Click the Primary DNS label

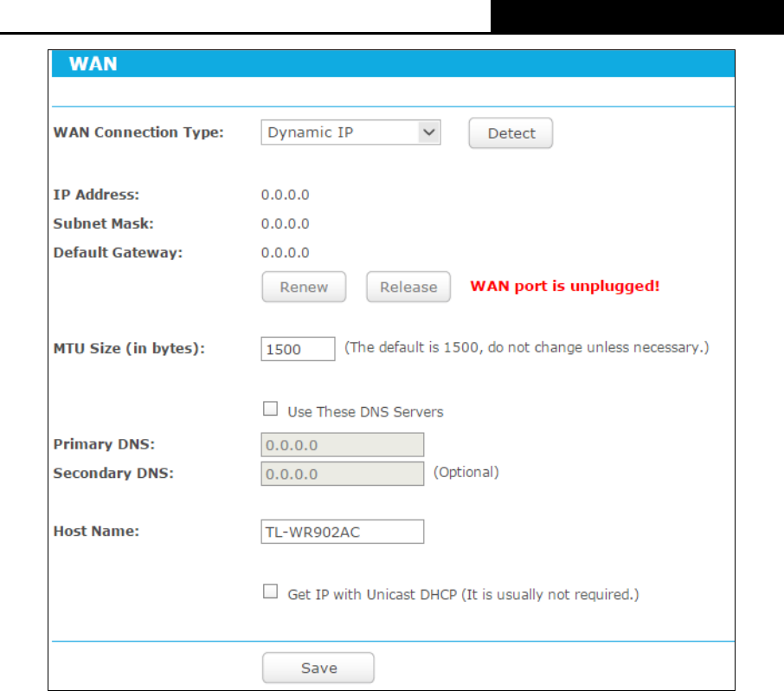pyautogui.click(x=104, y=444)
